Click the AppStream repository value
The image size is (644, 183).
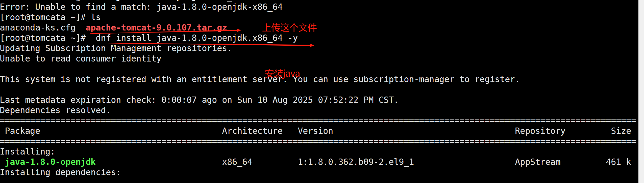(x=538, y=162)
